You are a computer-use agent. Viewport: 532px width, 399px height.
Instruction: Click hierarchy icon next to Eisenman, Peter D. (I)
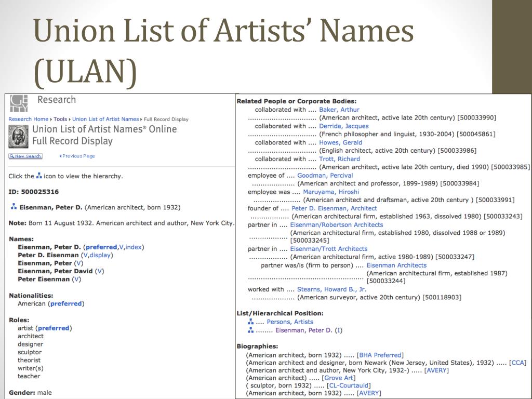(x=251, y=330)
